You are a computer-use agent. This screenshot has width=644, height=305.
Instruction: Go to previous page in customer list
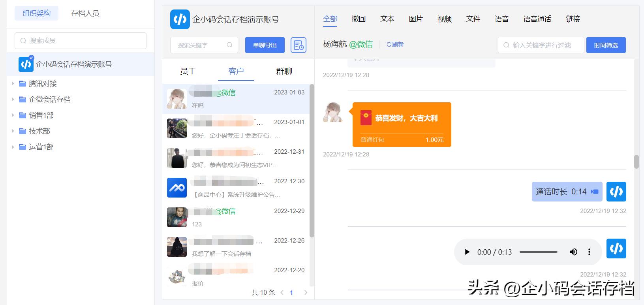282,293
